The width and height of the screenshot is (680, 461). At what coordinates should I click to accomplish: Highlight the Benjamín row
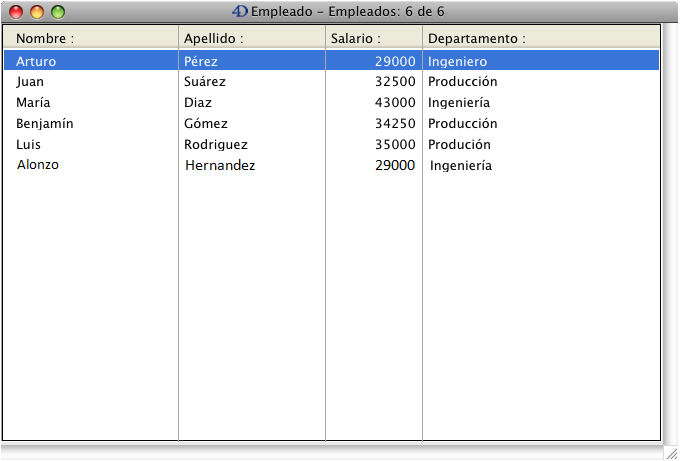pos(45,124)
